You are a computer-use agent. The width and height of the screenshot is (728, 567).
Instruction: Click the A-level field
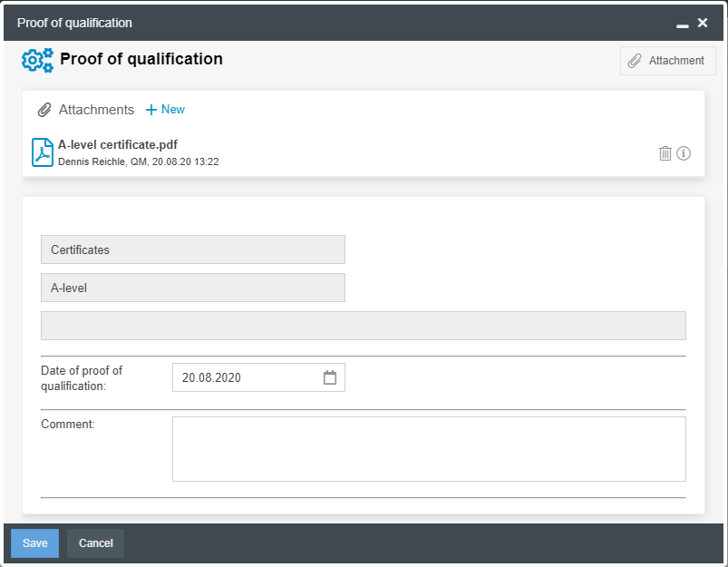[192, 288]
